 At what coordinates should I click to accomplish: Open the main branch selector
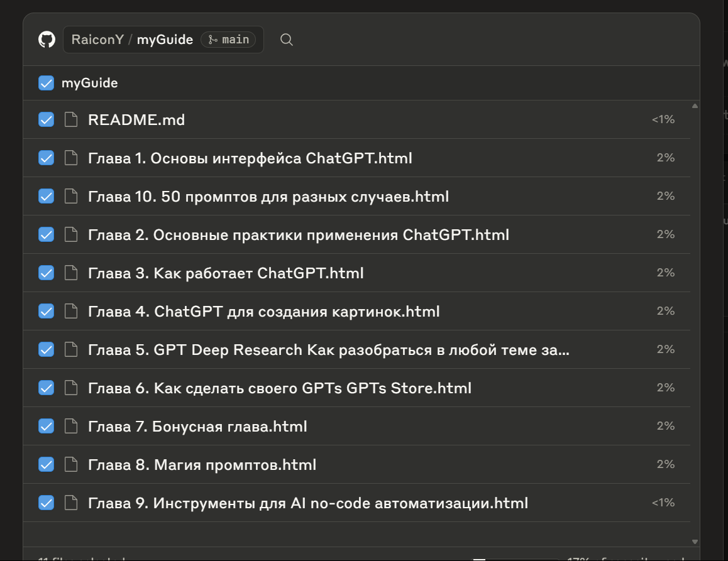(x=229, y=39)
